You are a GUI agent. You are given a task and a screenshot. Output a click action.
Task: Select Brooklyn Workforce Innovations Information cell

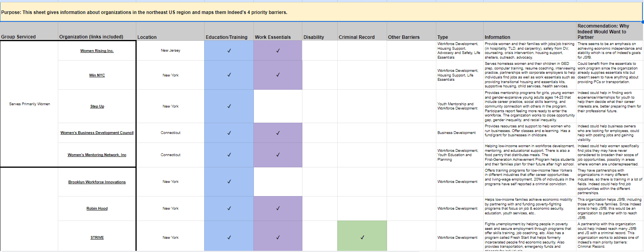coord(530,182)
